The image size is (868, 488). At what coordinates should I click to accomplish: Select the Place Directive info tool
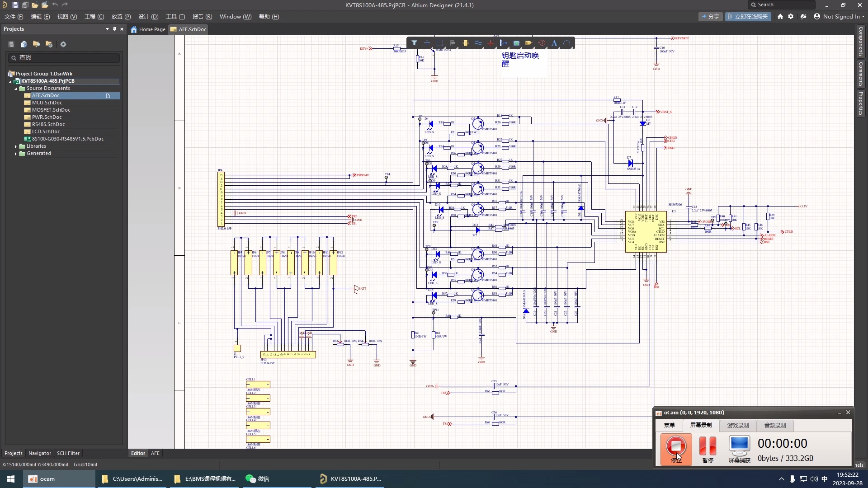(x=542, y=43)
